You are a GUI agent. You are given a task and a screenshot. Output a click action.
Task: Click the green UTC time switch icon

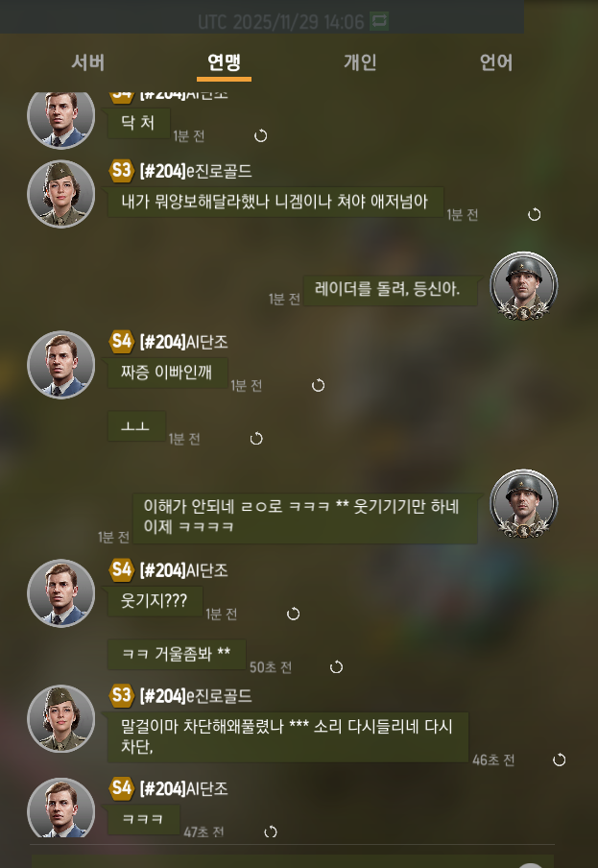pyautogui.click(x=379, y=21)
